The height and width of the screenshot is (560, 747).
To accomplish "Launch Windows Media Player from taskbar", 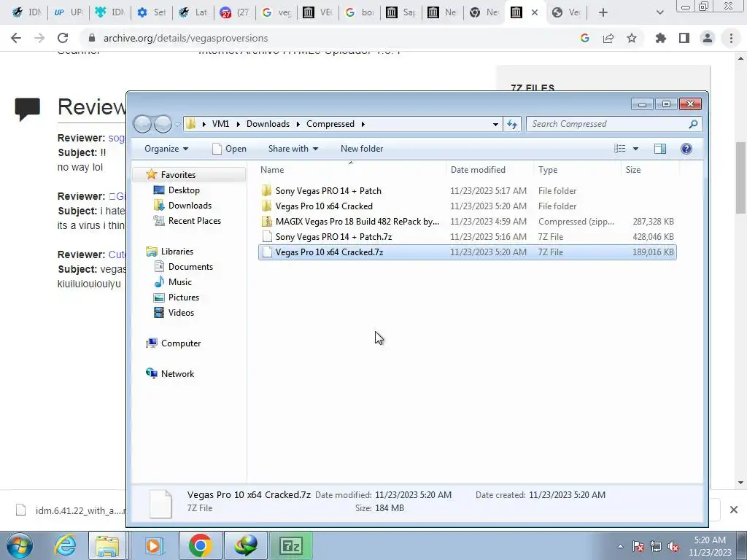I will [x=153, y=545].
